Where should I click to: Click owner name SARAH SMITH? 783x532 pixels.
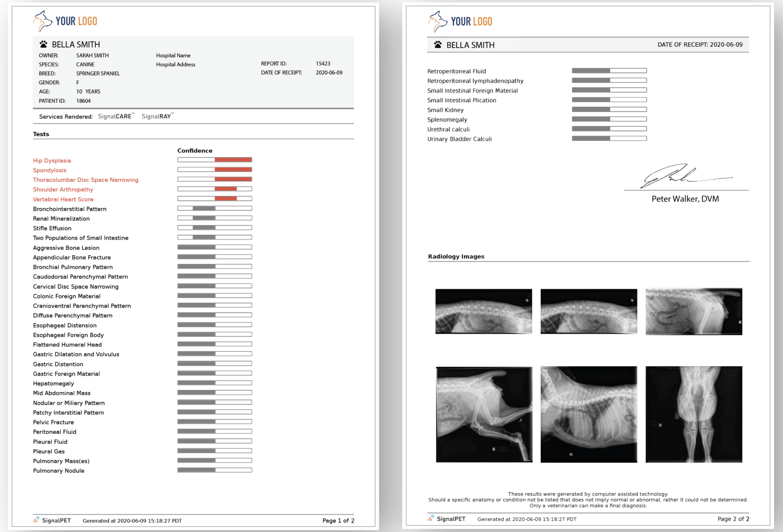(x=93, y=55)
